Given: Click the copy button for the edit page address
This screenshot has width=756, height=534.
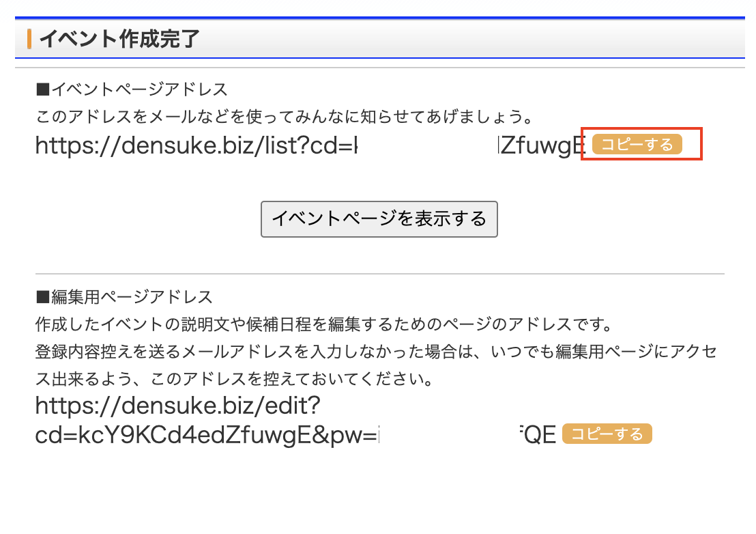Looking at the screenshot, I should [x=607, y=434].
